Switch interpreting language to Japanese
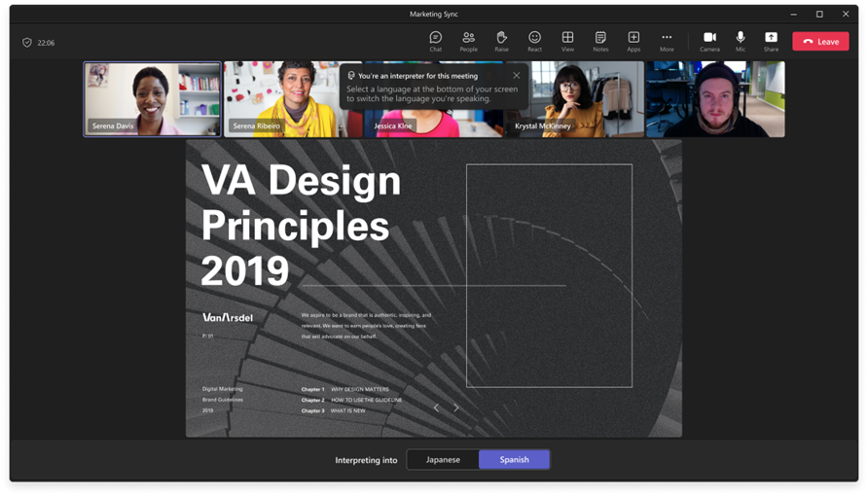The height and width of the screenshot is (496, 868). pos(443,460)
